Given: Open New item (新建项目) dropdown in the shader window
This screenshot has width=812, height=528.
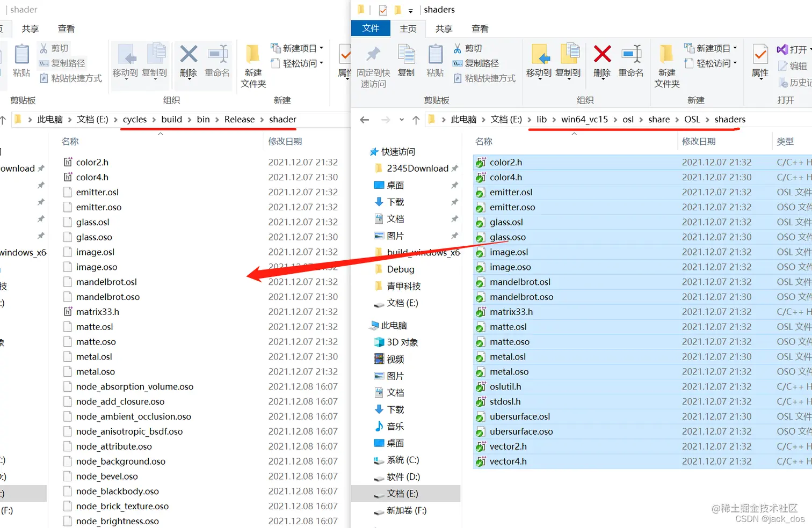Looking at the screenshot, I should [297, 48].
